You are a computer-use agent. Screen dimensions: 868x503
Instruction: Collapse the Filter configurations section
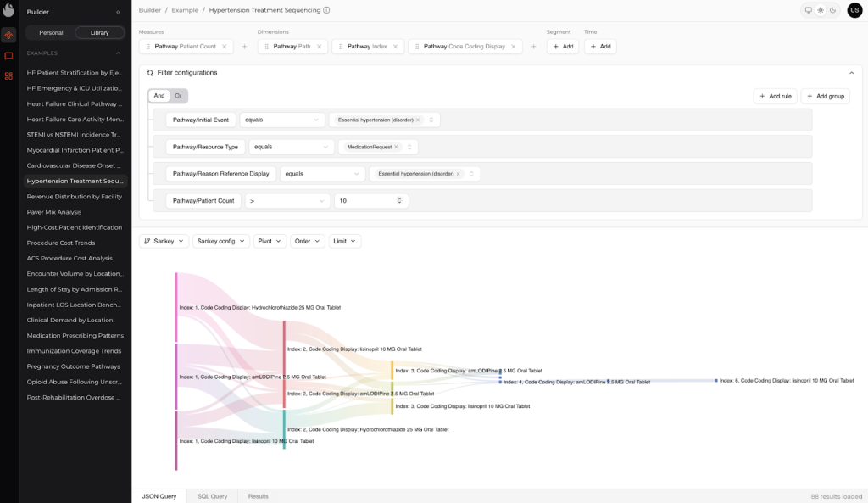coord(851,73)
